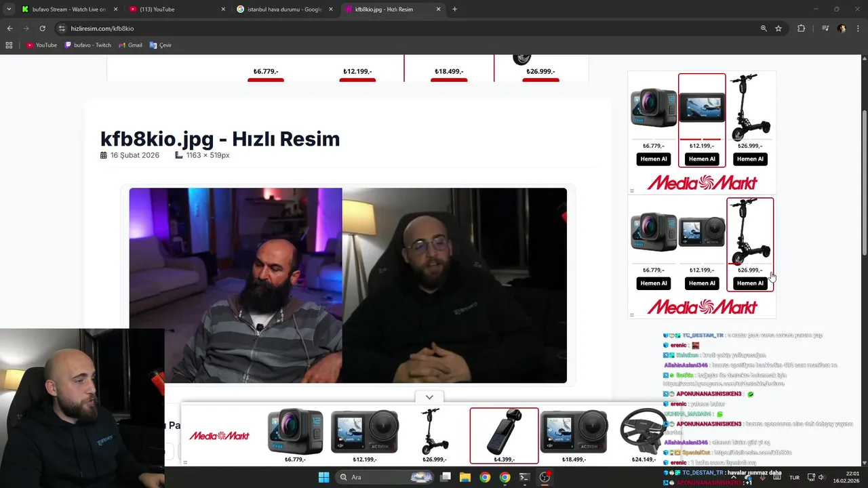Image resolution: width=868 pixels, height=488 pixels.
Task: Open the Windows Start menu
Action: pyautogui.click(x=323, y=477)
